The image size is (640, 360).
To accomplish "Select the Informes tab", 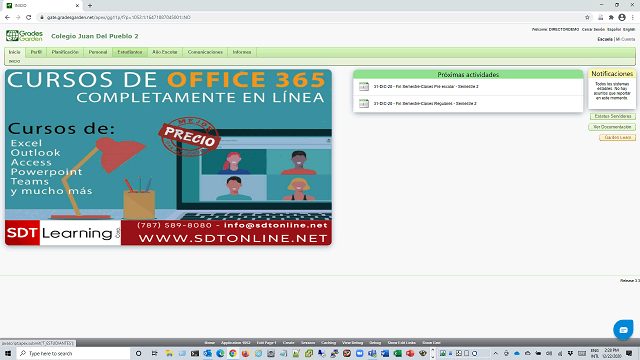I will coord(242,52).
